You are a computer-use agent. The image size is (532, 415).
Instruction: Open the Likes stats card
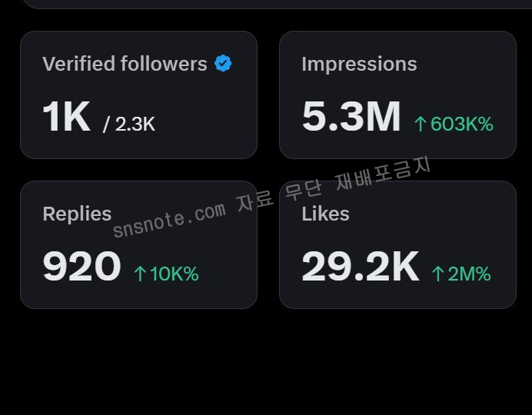[x=397, y=245]
